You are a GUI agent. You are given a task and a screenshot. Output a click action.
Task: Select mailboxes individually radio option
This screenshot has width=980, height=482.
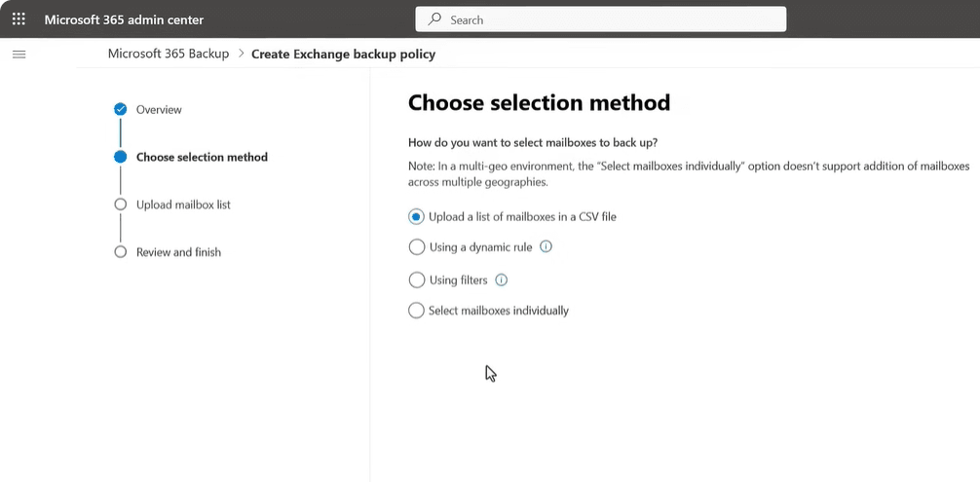(417, 311)
